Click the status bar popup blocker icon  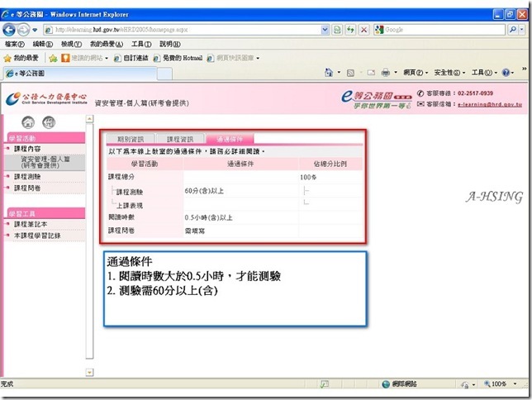coord(325,384)
